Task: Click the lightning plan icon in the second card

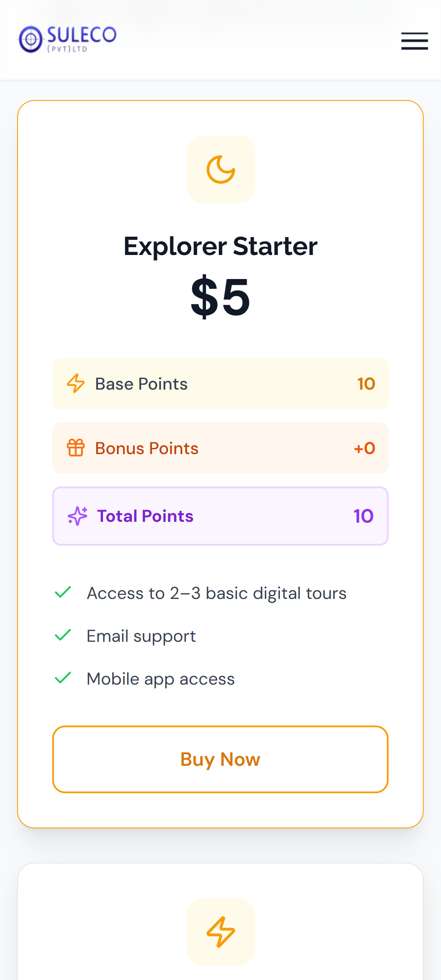Action: 220,932
